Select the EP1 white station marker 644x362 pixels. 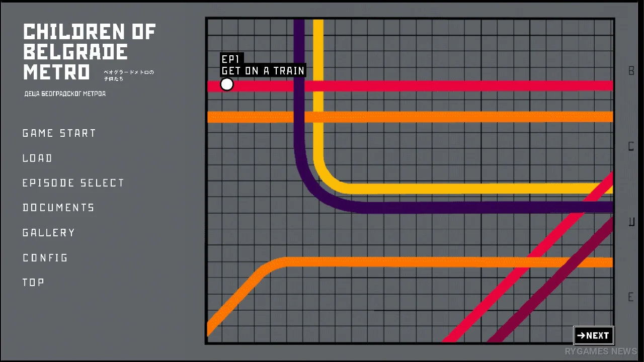(227, 84)
